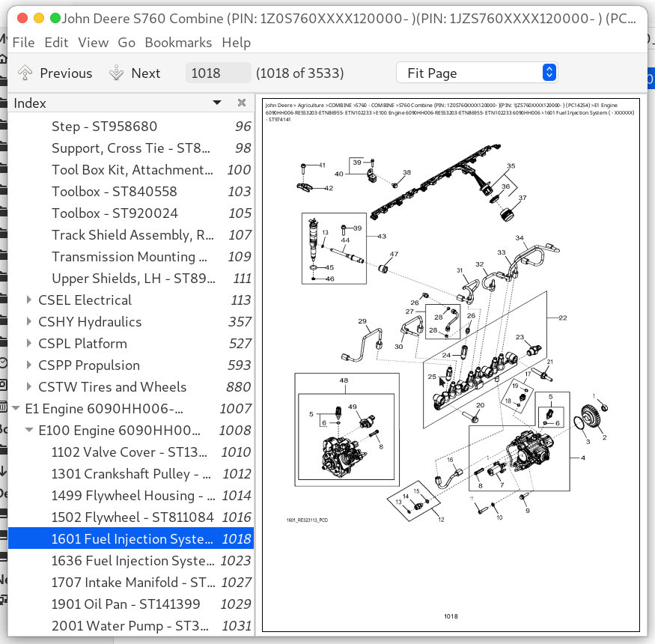Click the Index pane title label
Image resolution: width=655 pixels, height=644 pixels.
coord(30,103)
